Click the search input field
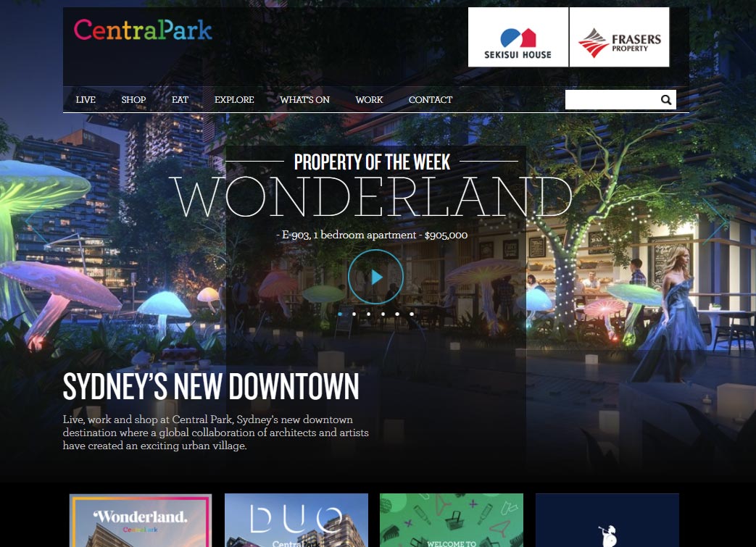Screen dimensions: 756x547 (612, 99)
